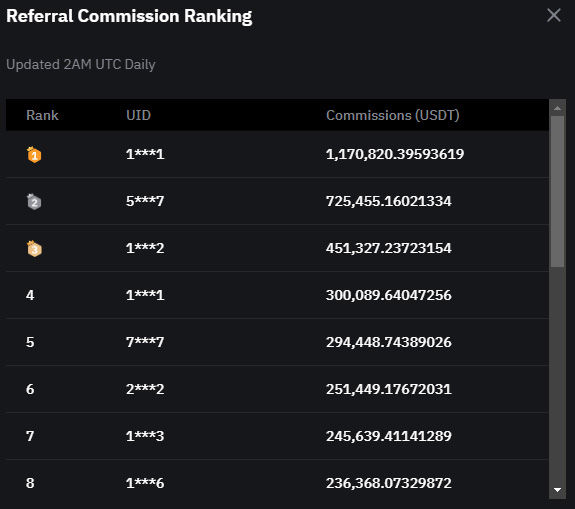Click commission value 236,368.07329872

tap(389, 483)
